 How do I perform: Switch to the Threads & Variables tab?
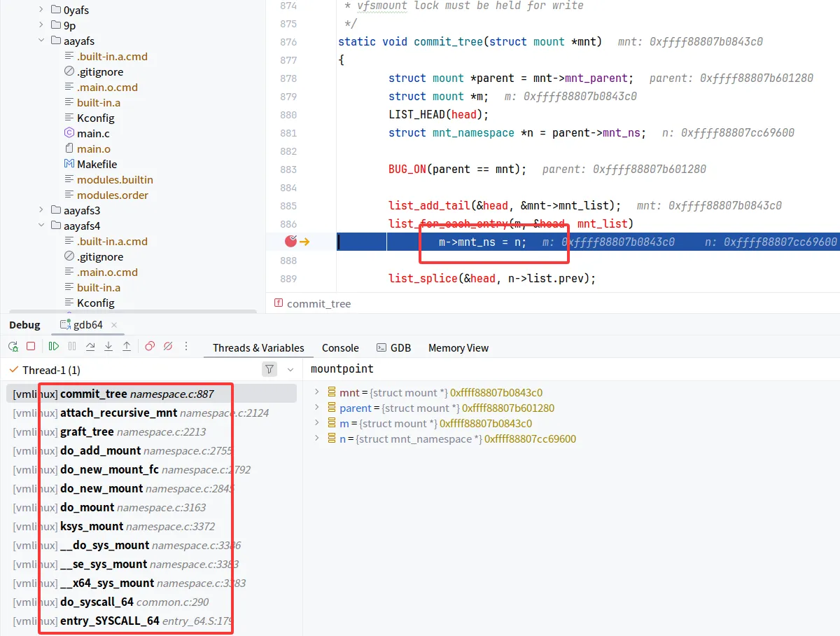click(258, 347)
